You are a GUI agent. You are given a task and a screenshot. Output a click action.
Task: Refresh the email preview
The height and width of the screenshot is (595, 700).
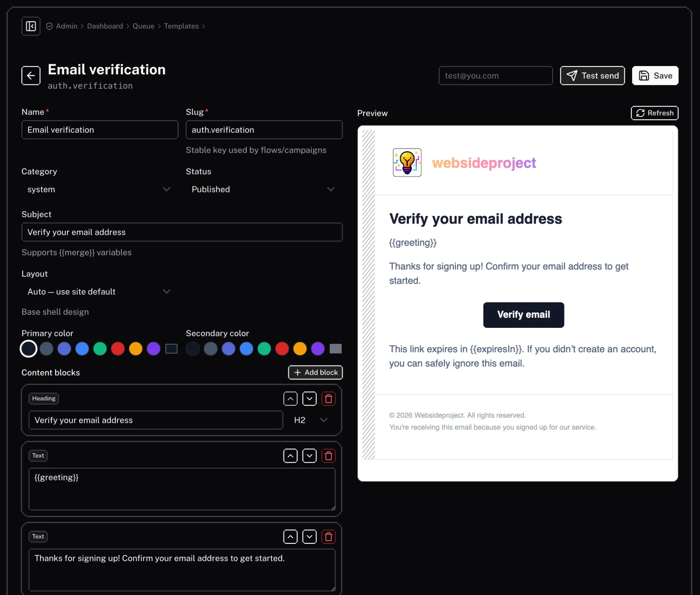click(x=654, y=113)
